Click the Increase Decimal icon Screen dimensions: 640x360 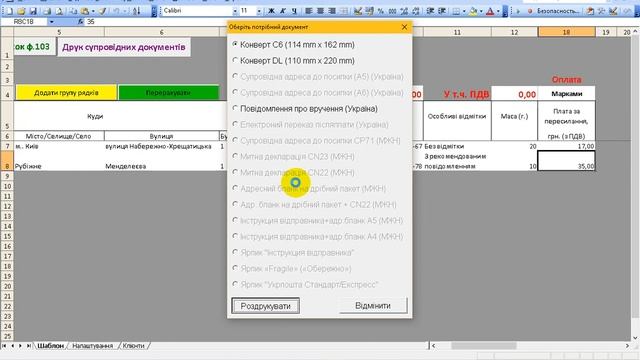[404, 11]
